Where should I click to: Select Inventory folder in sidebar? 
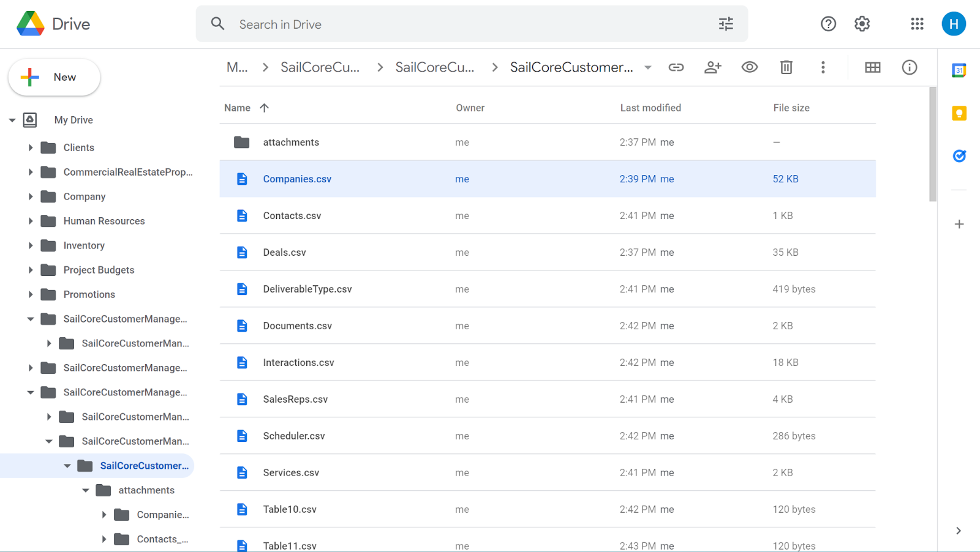pos(84,245)
